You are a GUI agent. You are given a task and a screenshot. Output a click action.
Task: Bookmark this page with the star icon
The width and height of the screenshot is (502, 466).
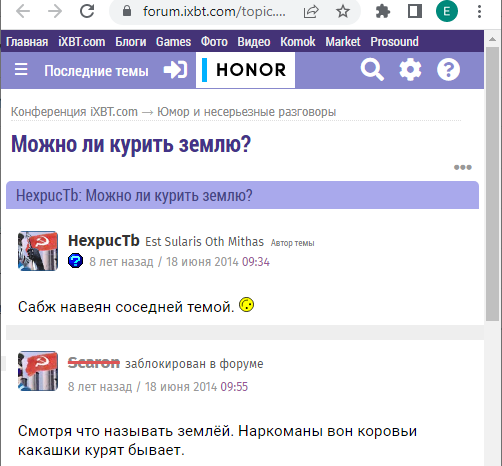[x=343, y=12]
